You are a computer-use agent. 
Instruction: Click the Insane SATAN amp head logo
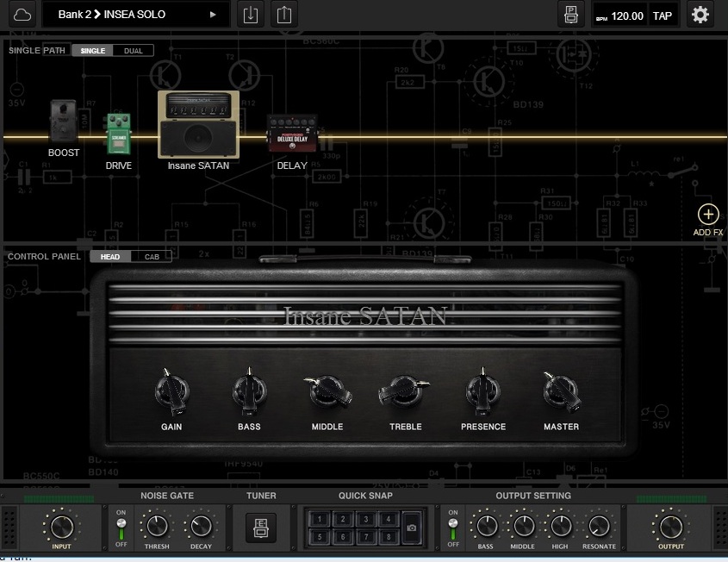click(365, 316)
